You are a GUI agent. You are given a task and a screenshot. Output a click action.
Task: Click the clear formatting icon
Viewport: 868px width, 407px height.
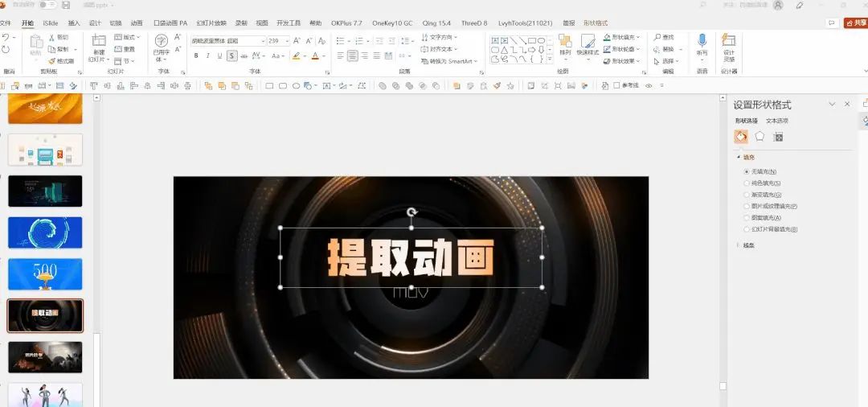(321, 41)
